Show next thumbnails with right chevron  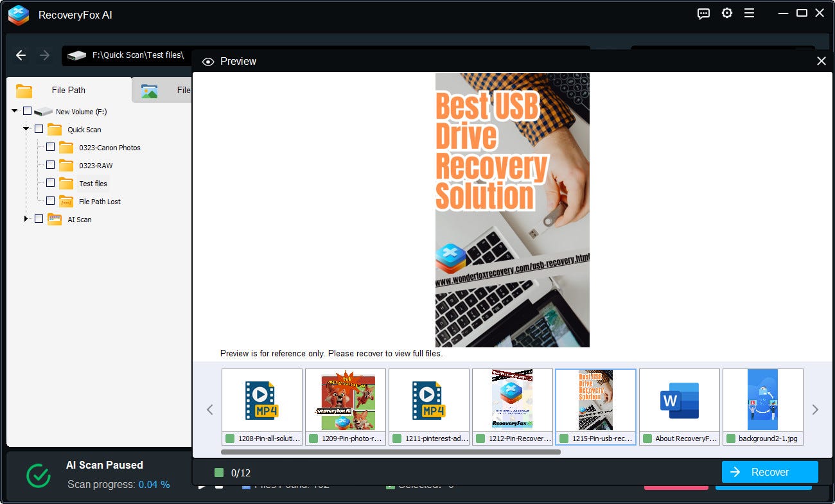(x=815, y=410)
